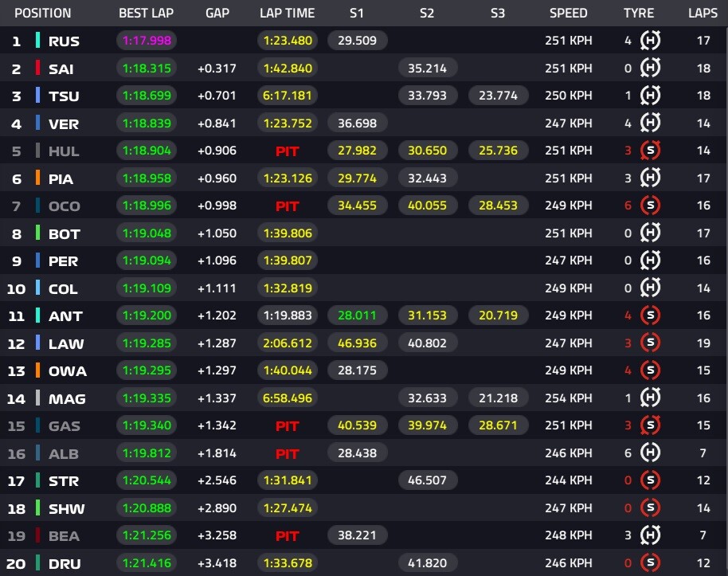Click the hard tyre icon for ALB
728x576 pixels.
tap(650, 453)
